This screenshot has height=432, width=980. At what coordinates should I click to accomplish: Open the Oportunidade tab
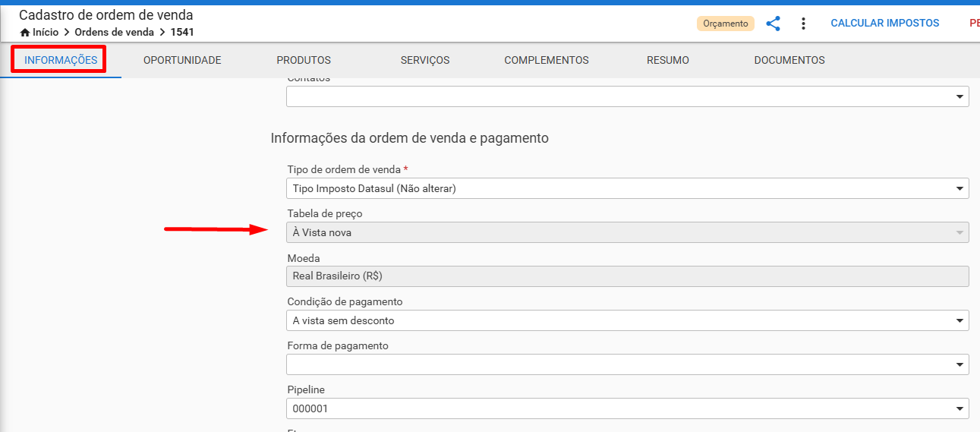coord(182,60)
